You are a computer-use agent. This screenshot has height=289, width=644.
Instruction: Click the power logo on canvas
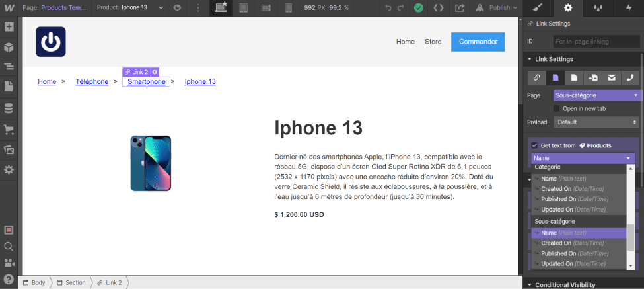(x=50, y=42)
